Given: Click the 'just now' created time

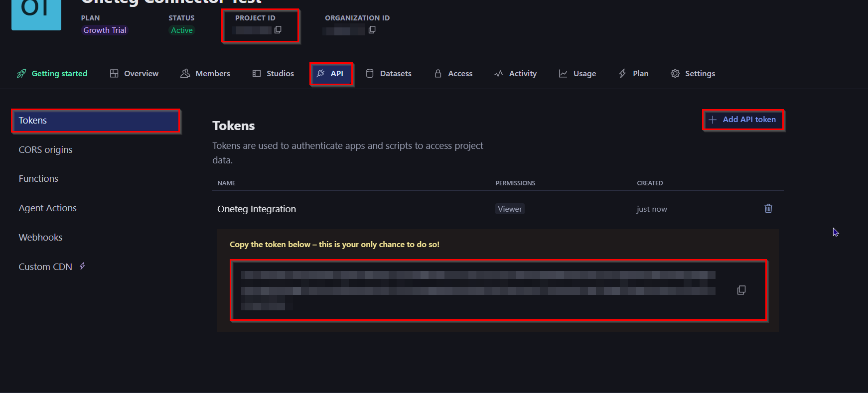Looking at the screenshot, I should click(652, 209).
